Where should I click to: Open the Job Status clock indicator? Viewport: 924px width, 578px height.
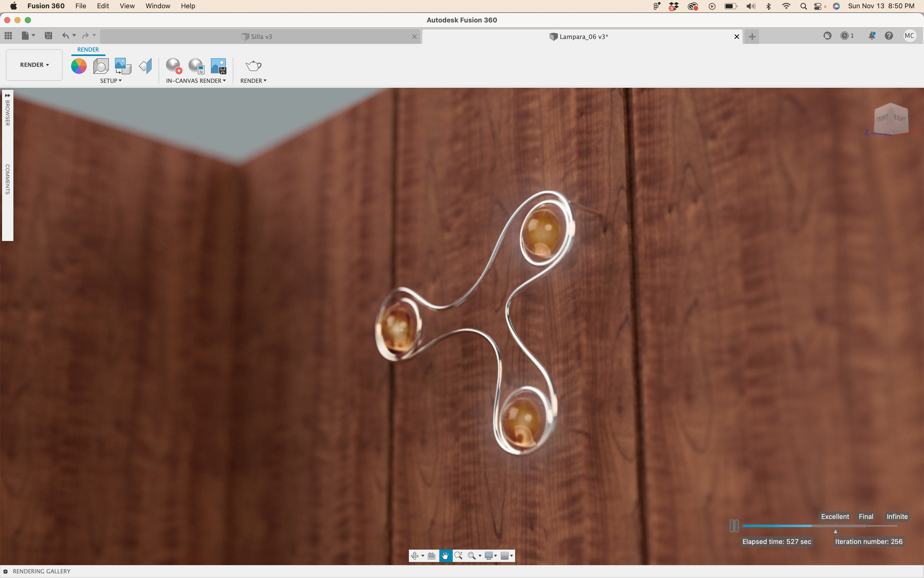click(x=847, y=36)
